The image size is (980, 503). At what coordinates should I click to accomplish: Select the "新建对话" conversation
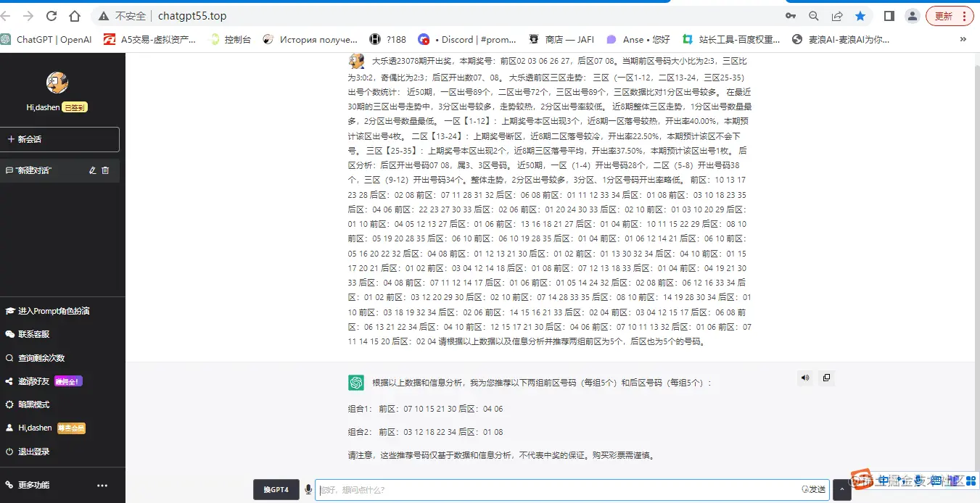(x=59, y=170)
